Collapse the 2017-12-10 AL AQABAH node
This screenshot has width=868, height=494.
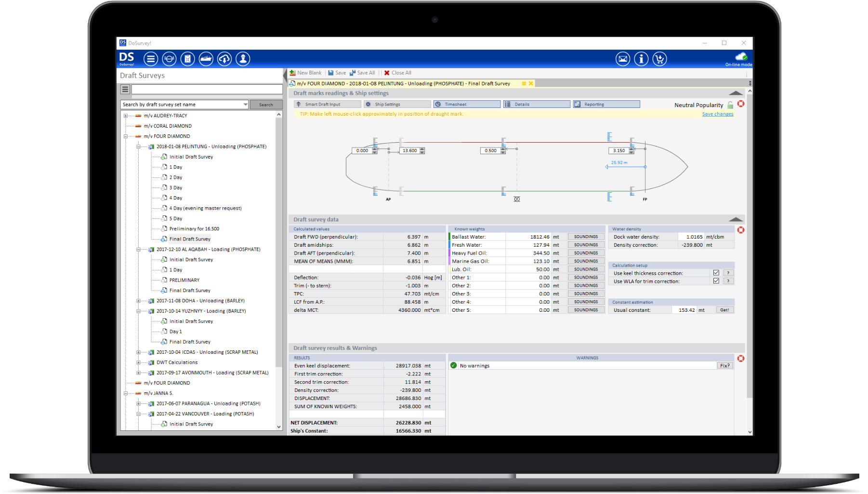[138, 249]
